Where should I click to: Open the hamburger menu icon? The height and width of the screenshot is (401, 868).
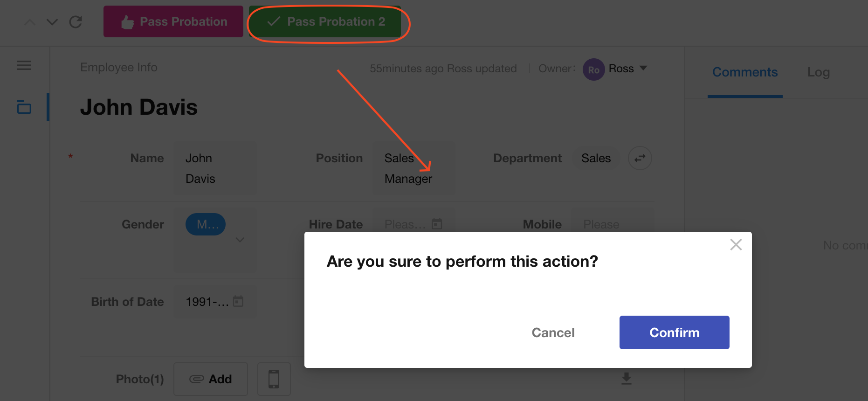(x=24, y=66)
